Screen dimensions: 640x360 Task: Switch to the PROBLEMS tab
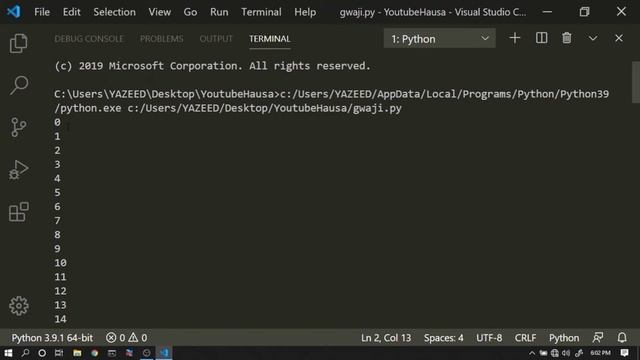162,39
